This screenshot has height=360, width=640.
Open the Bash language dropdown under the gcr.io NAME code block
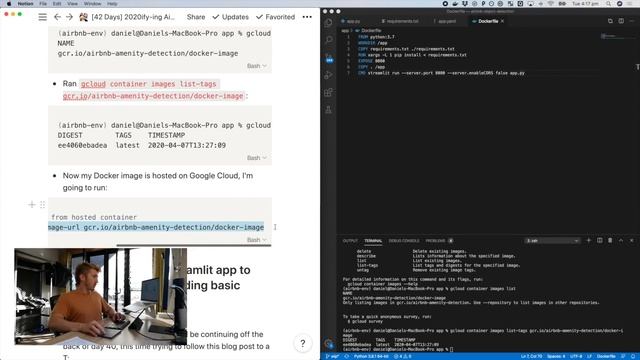click(x=257, y=66)
